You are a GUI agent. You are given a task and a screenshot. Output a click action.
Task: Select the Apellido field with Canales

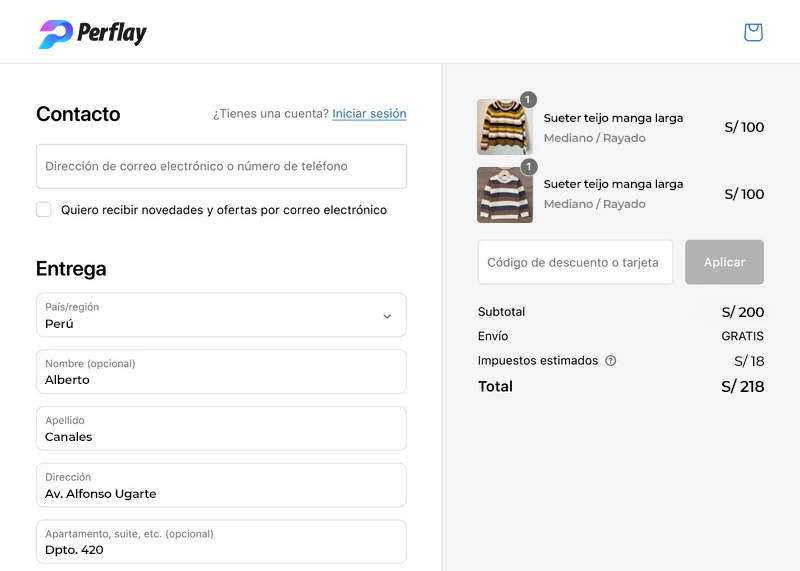[x=221, y=429]
